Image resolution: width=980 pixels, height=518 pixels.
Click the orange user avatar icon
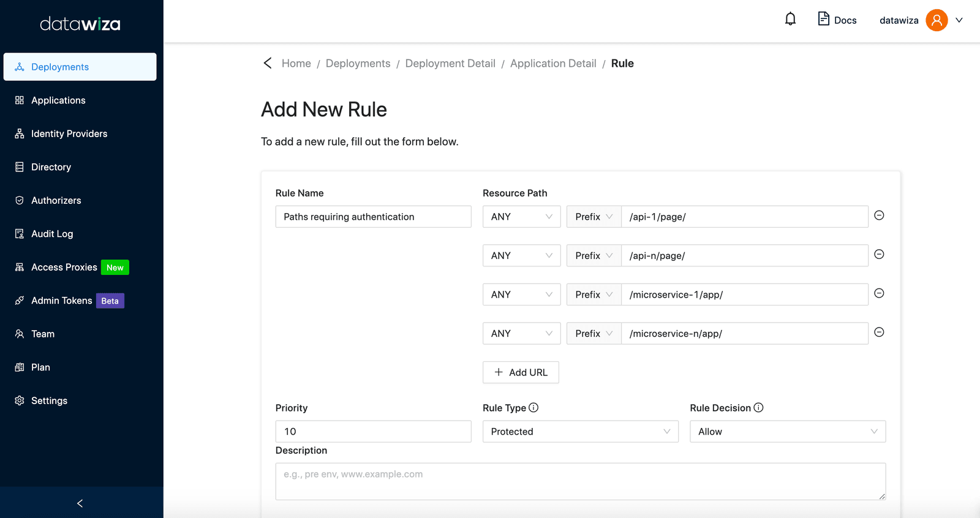(937, 20)
